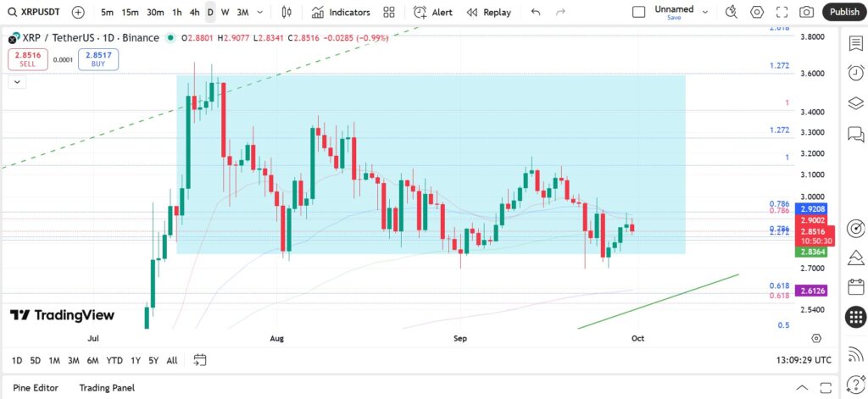The width and height of the screenshot is (868, 399).
Task: Open the watchlist panel icon
Action: (x=856, y=43)
